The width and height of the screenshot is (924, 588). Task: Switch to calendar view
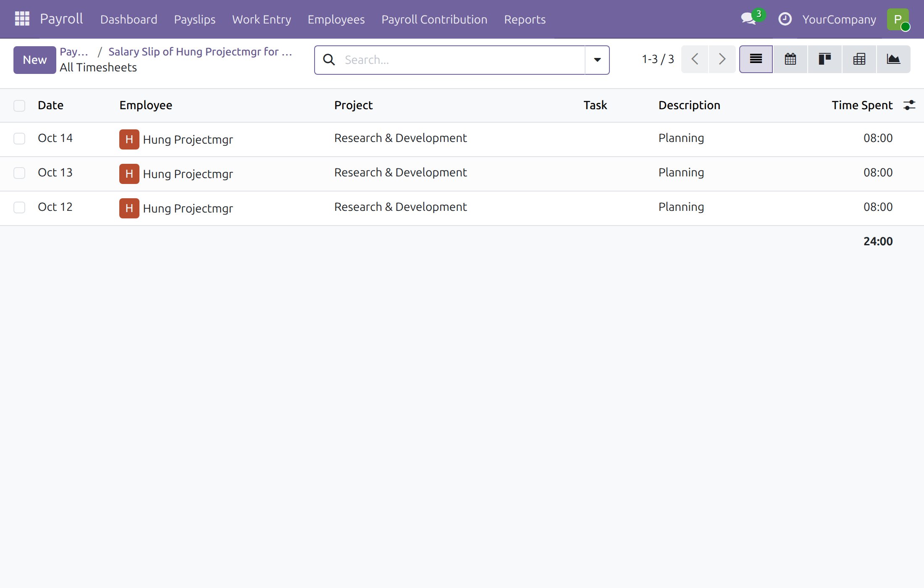tap(790, 59)
